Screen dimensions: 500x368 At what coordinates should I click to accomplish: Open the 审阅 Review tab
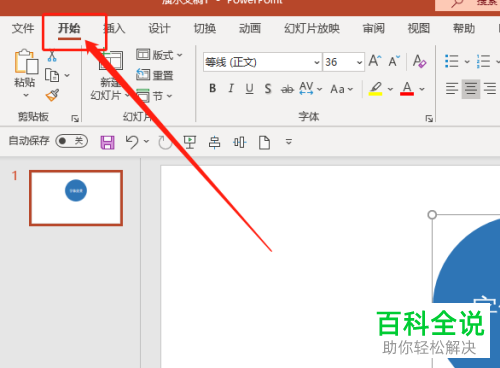click(373, 28)
